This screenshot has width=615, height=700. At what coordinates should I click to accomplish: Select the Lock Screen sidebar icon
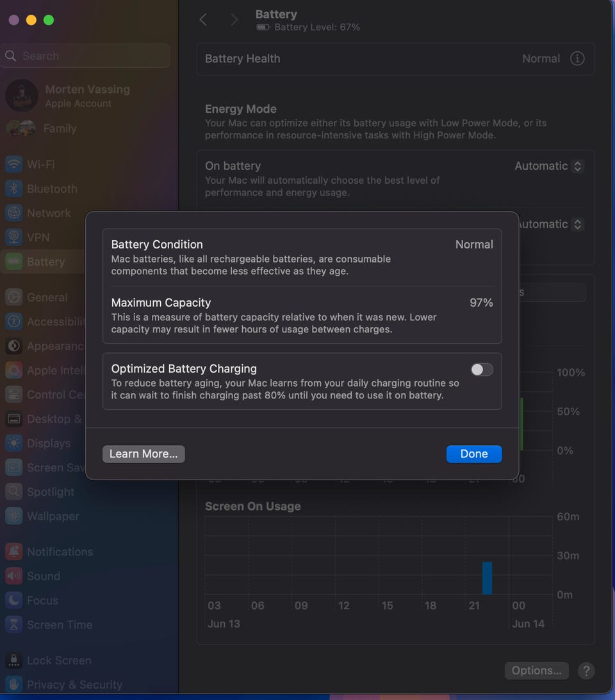(x=14, y=660)
